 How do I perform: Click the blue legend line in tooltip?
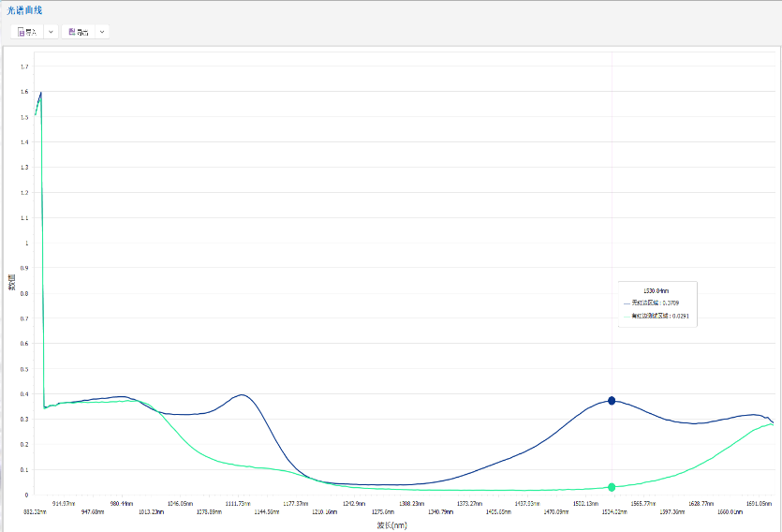[626, 303]
